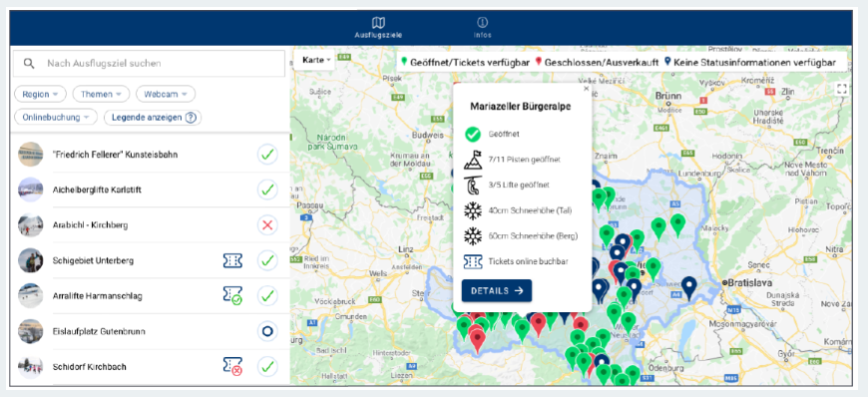Click green check status for Schigebiet Unterberg
The image size is (868, 397).
tap(268, 260)
